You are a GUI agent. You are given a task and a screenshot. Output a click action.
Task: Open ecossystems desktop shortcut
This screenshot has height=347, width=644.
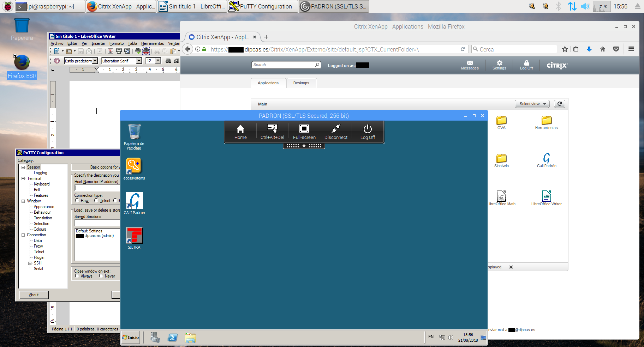pos(134,169)
